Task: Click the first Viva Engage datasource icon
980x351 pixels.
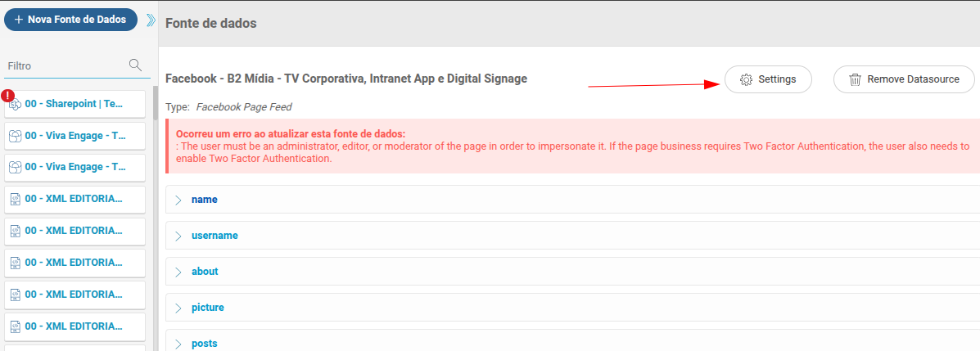Action: click(x=16, y=136)
